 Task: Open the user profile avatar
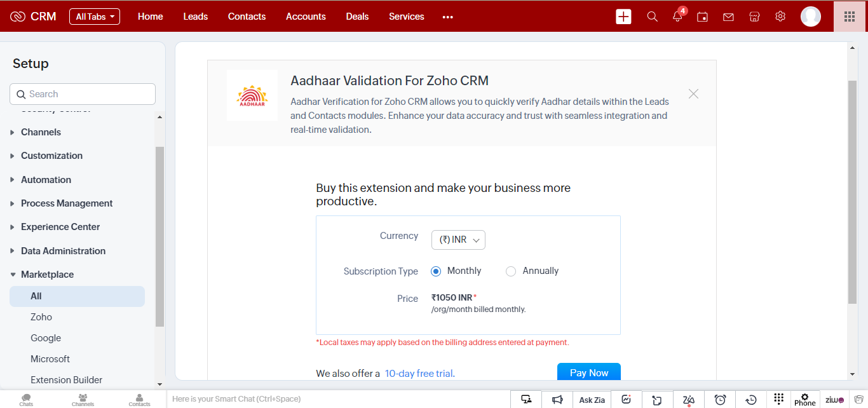coord(811,17)
